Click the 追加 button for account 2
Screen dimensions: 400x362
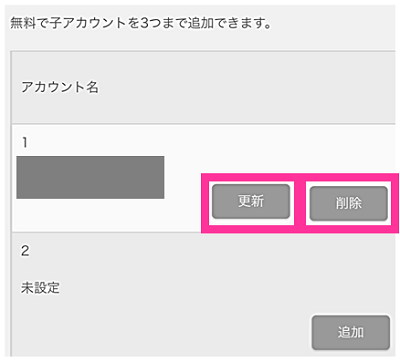351,332
